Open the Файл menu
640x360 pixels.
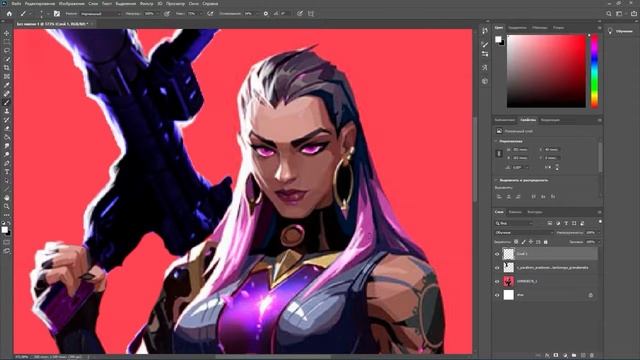tap(16, 4)
